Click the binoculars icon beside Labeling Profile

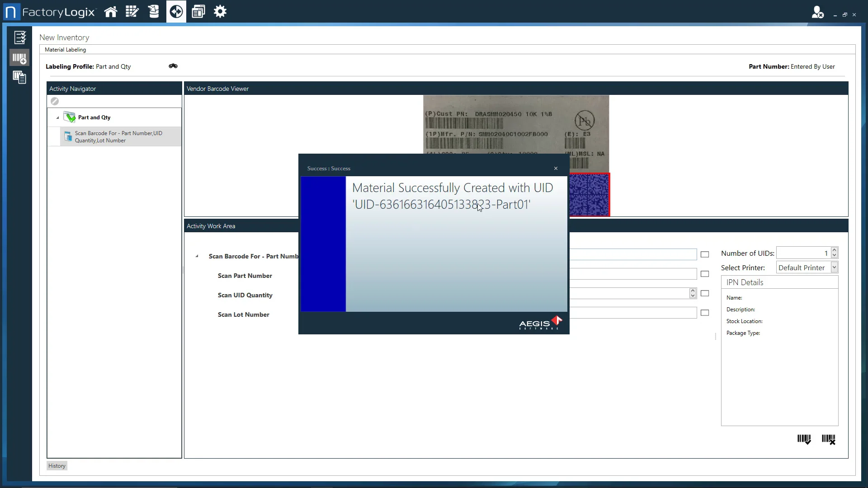[173, 66]
